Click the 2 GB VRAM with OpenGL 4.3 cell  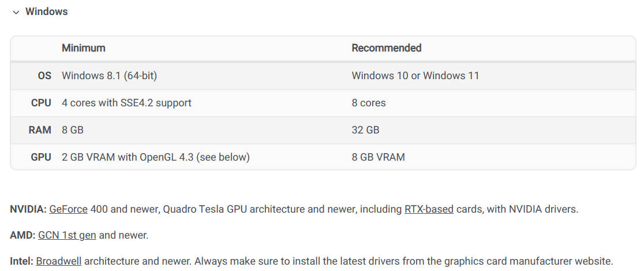155,157
